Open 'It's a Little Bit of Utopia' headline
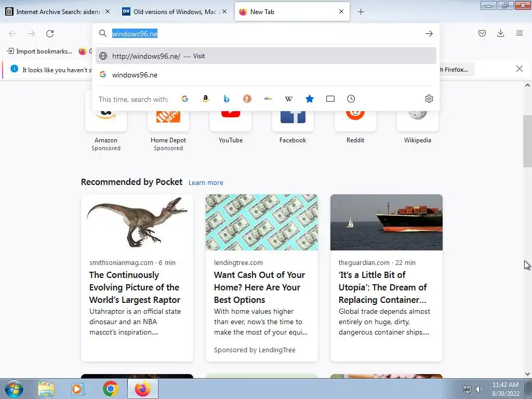Screen dimensions: 532x399 coord(383,287)
